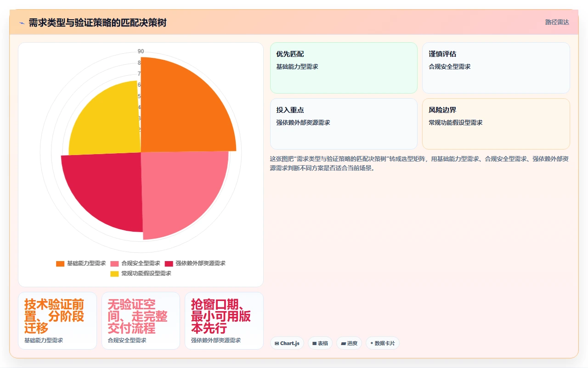Image resolution: width=588 pixels, height=368 pixels.
Task: Toggle 基础能力型需求 legend swatch
Action: [x=60, y=263]
